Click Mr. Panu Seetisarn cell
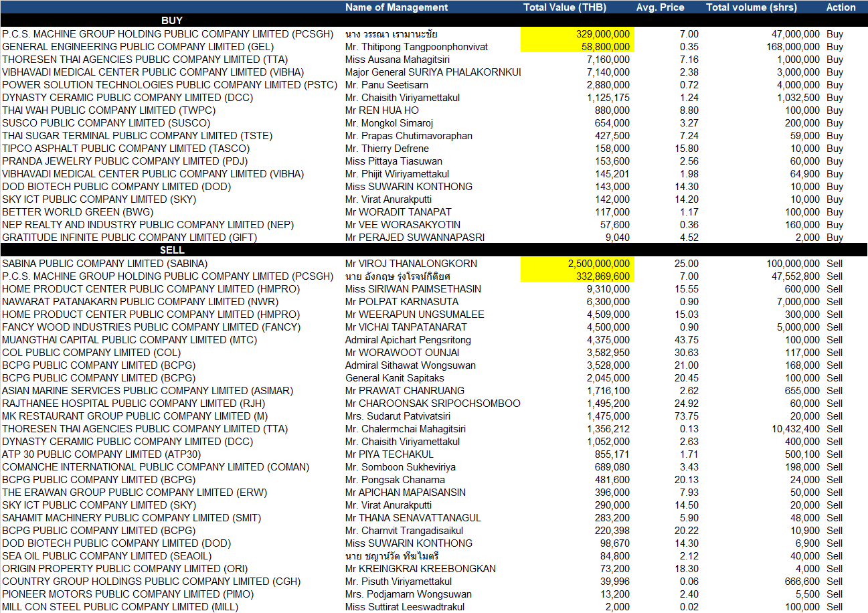 click(x=387, y=85)
